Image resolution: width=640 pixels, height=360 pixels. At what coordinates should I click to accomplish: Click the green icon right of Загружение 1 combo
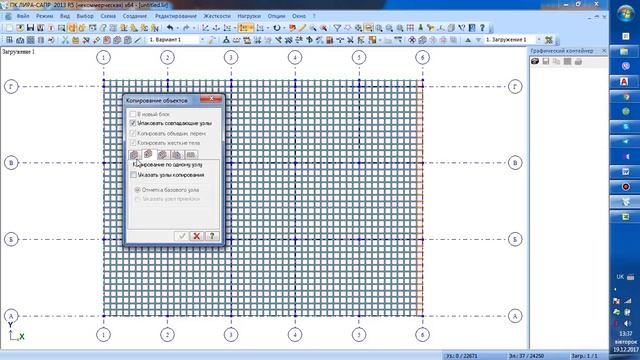[549, 40]
